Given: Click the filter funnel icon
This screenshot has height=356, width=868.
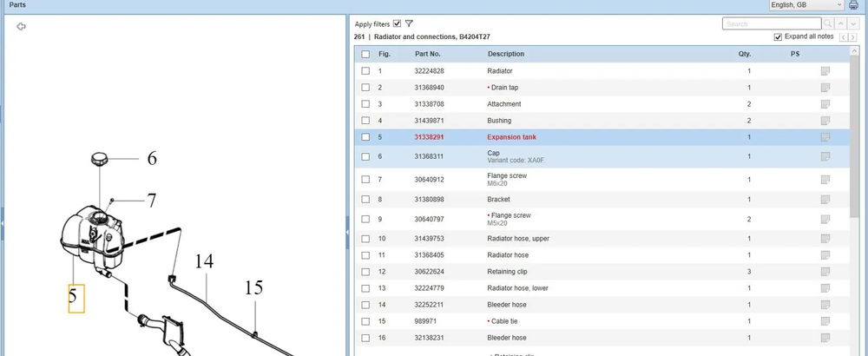Looking at the screenshot, I should [409, 23].
